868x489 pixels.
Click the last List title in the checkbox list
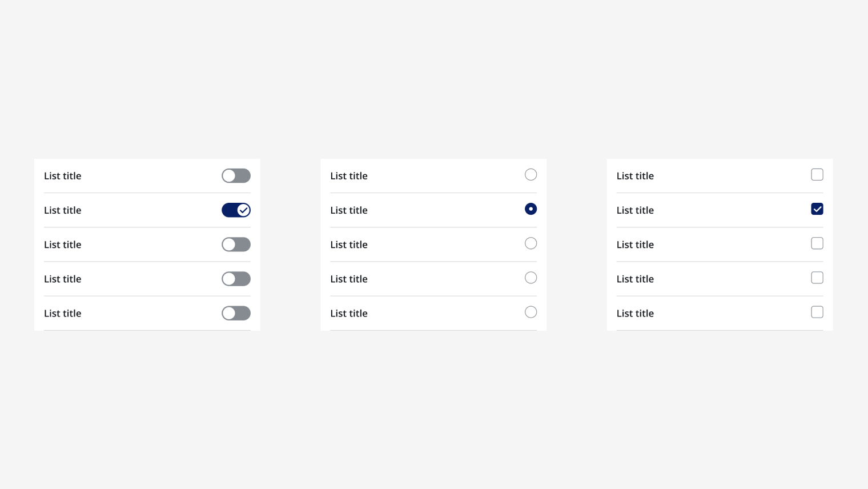click(635, 313)
